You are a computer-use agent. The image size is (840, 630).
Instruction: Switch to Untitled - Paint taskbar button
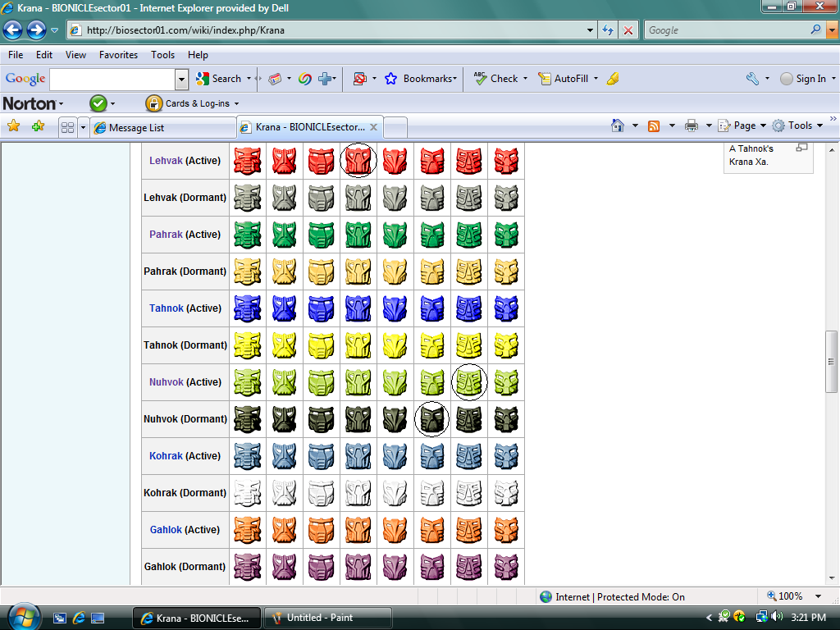(328, 618)
